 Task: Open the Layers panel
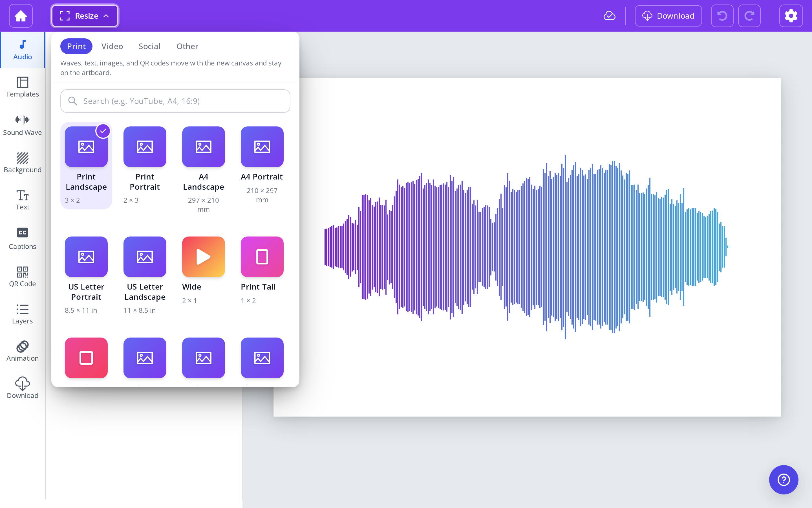(x=23, y=314)
